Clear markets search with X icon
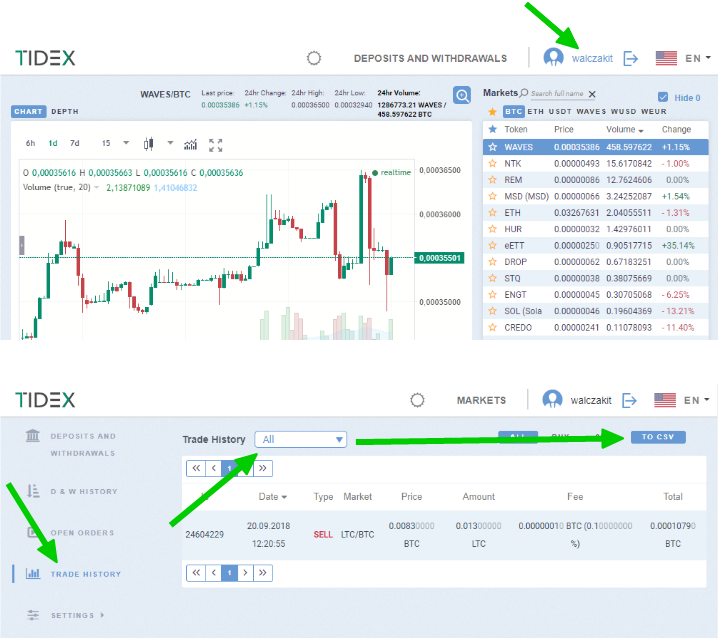 click(x=592, y=94)
